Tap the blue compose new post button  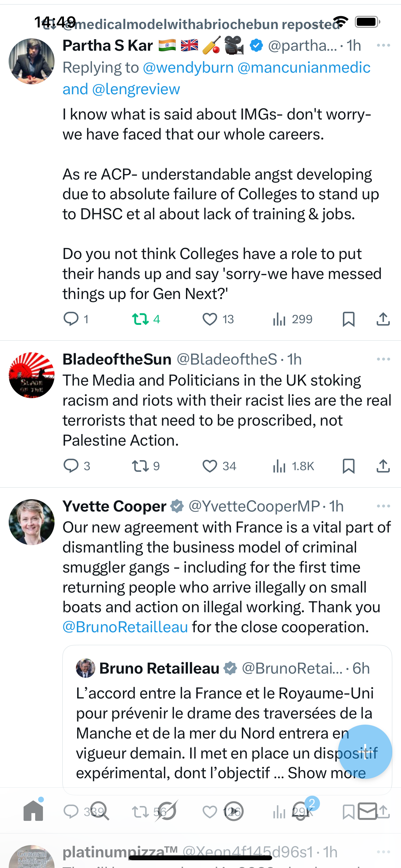click(x=365, y=751)
